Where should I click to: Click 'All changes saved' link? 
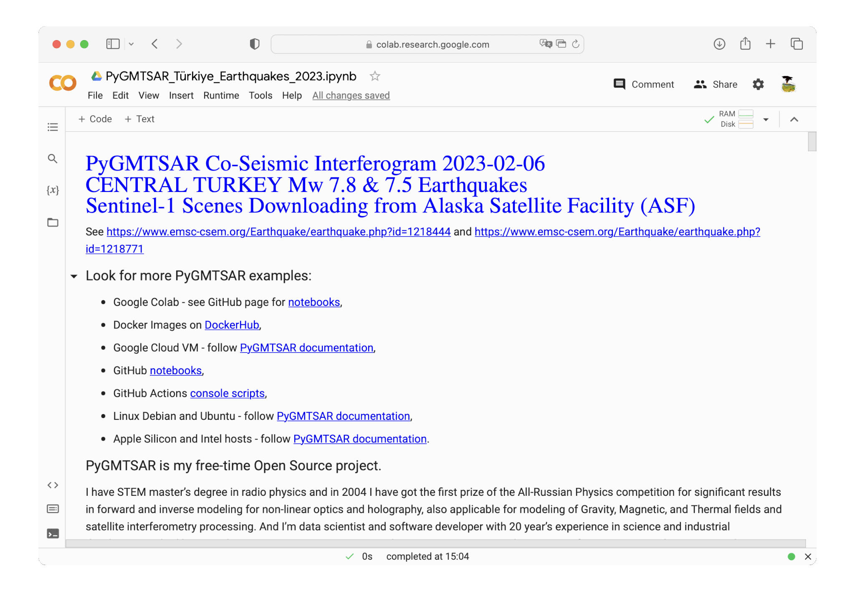coord(351,96)
